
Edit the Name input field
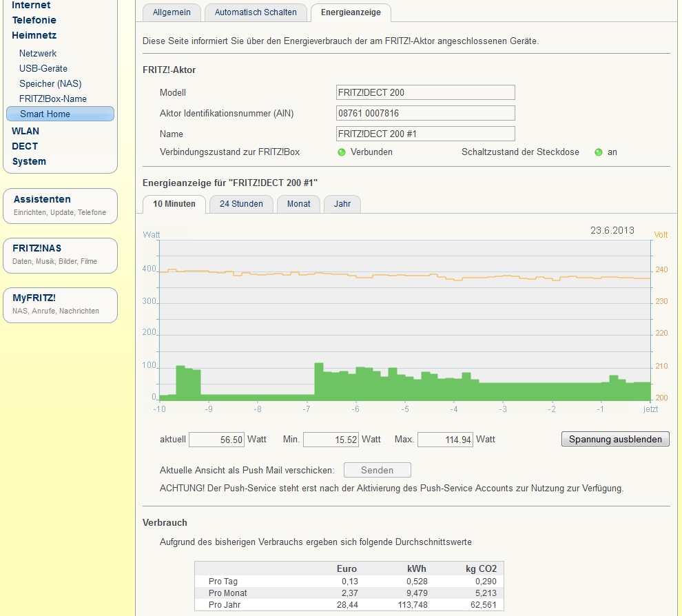tap(425, 134)
